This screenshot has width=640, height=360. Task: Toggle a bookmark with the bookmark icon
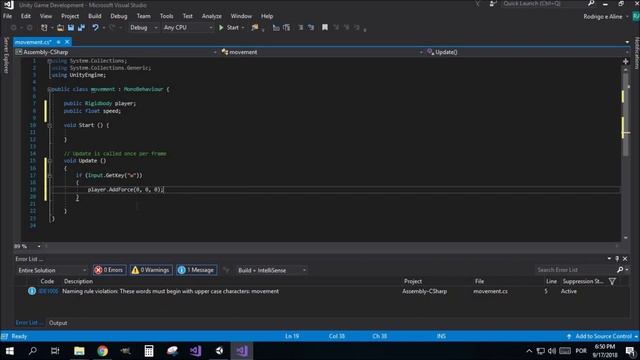point(325,28)
